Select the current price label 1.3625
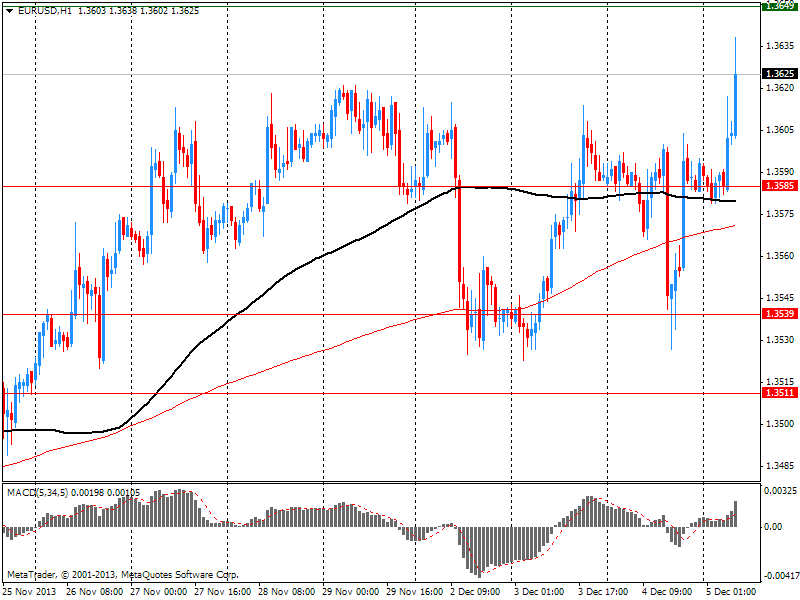The height and width of the screenshot is (600, 800). [779, 74]
